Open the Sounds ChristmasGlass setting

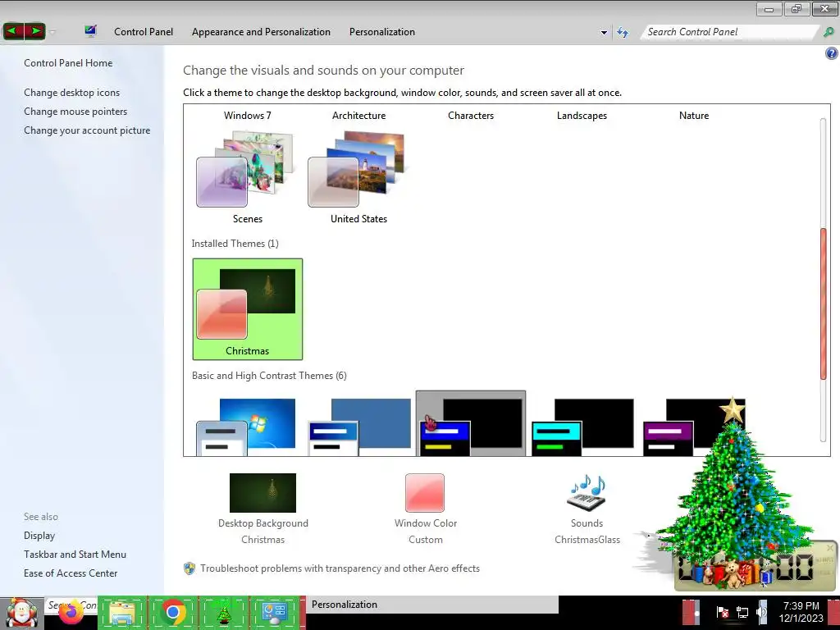(x=587, y=509)
